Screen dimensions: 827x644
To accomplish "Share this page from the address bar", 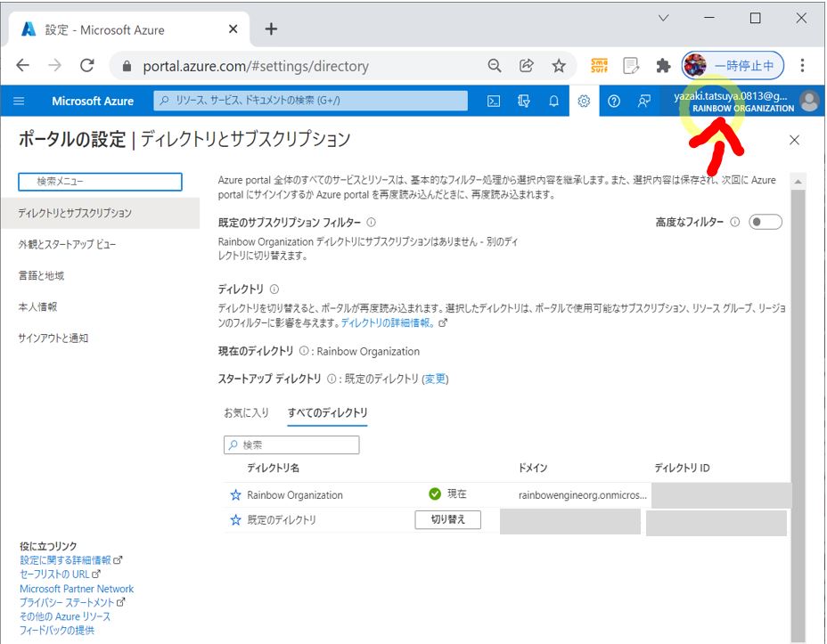I will point(526,65).
